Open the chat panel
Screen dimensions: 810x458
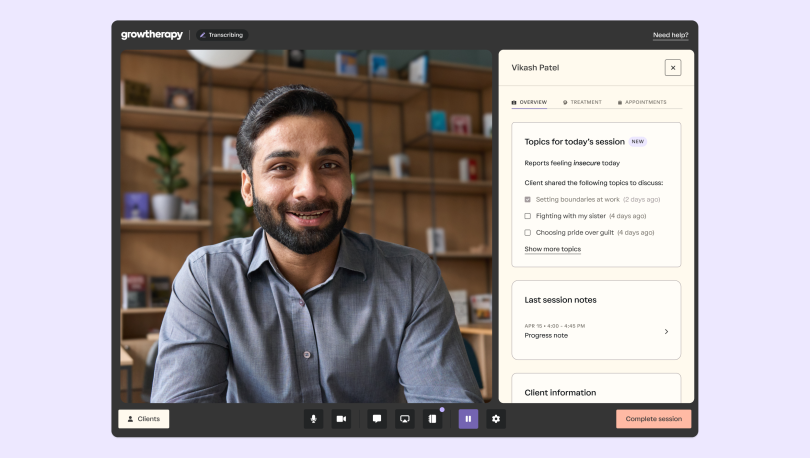[x=377, y=419]
